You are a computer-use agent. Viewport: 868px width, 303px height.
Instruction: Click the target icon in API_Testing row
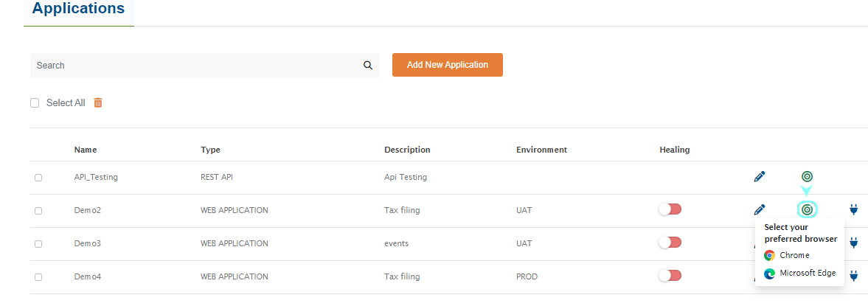tap(807, 177)
